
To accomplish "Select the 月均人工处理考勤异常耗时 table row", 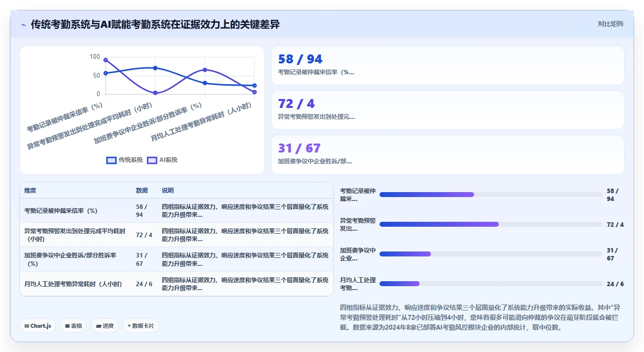I will pos(176,284).
